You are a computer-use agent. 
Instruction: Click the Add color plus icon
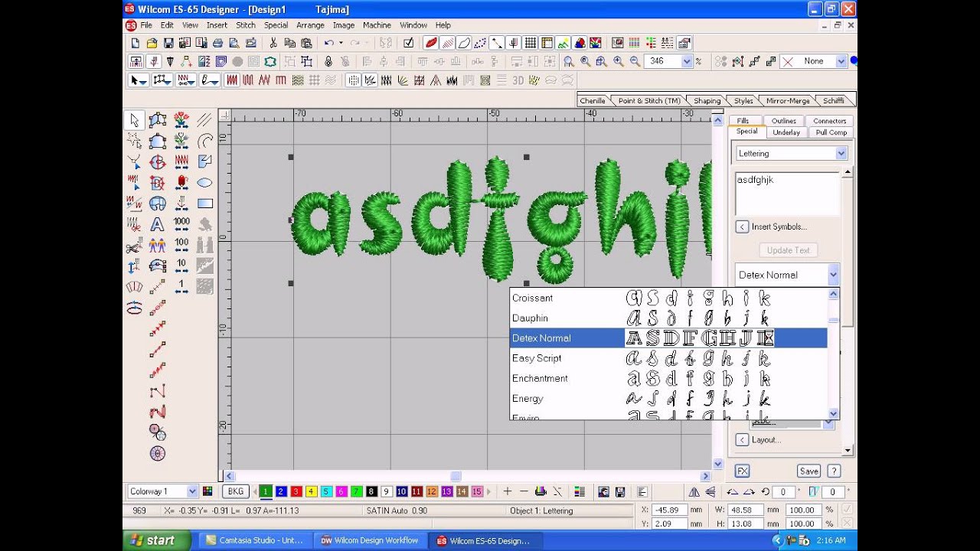pyautogui.click(x=507, y=491)
